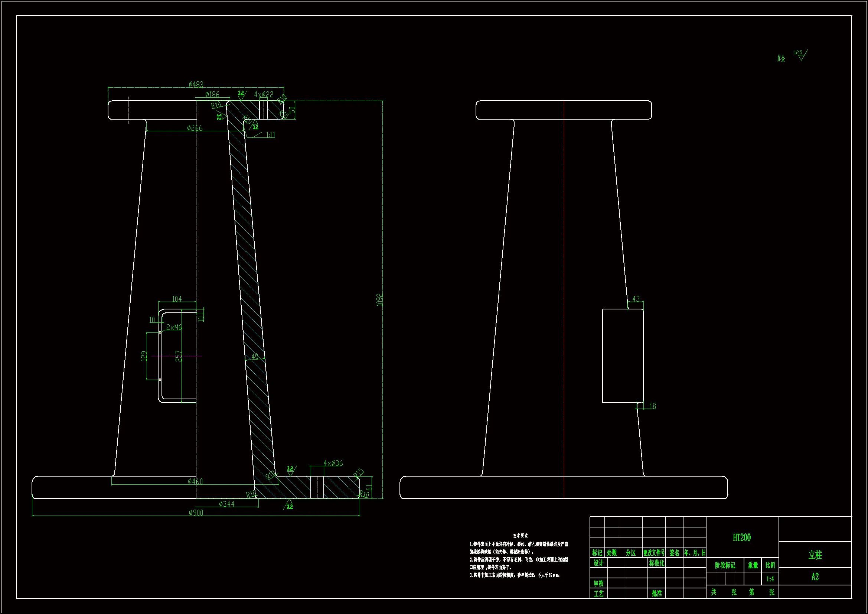Select the ø266 neck diameter dimension
The image size is (868, 614).
tap(195, 128)
